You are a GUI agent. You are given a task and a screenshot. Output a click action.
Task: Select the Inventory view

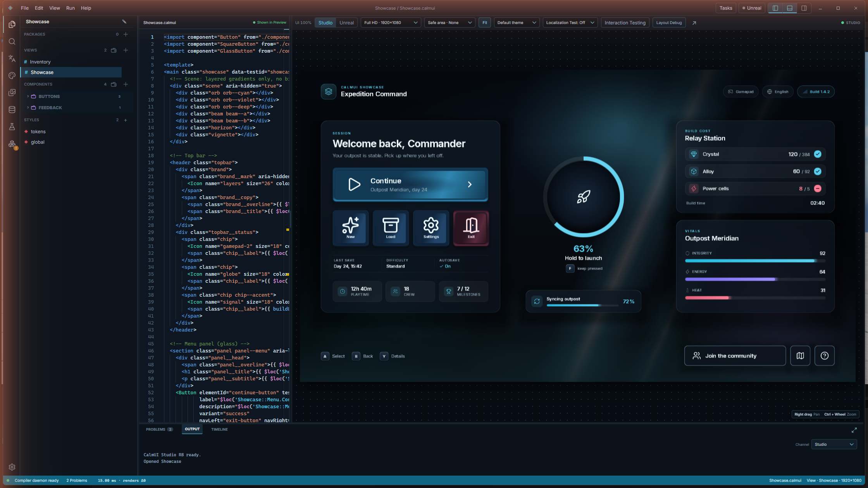[x=71, y=62]
